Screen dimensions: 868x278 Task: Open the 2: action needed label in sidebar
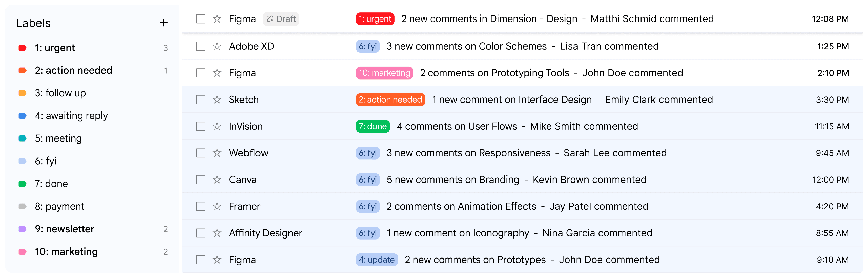[x=73, y=70]
